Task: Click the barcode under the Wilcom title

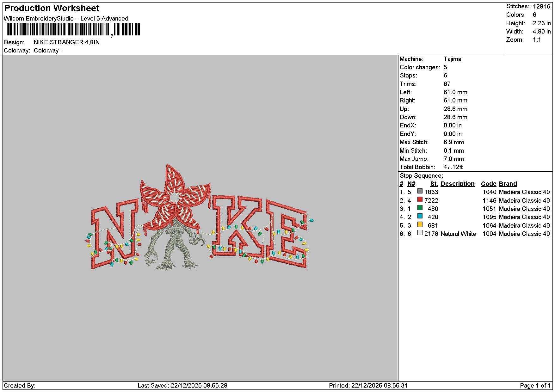Action: [x=72, y=30]
